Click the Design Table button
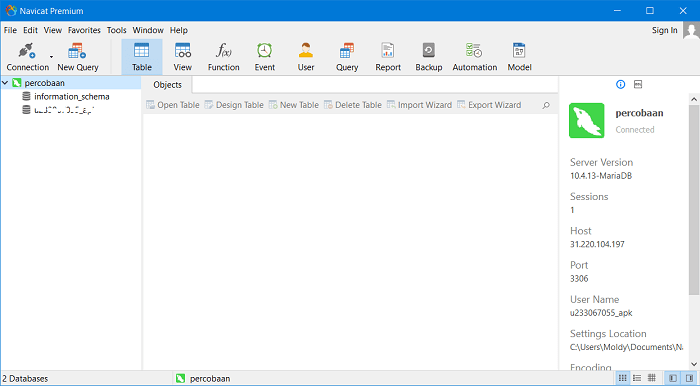 234,105
